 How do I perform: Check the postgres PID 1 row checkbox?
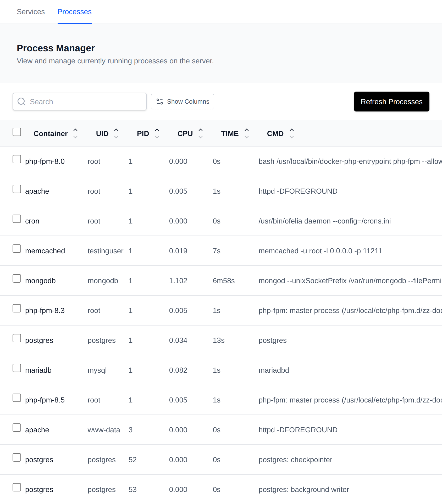17,338
